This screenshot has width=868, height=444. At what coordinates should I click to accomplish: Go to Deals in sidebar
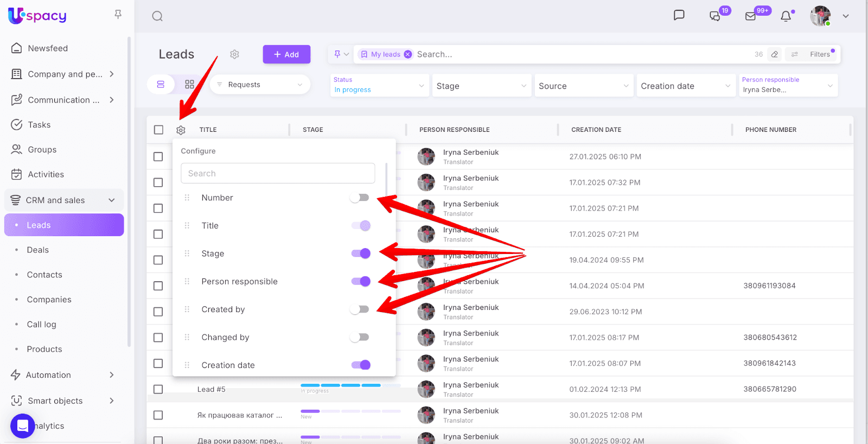click(38, 250)
